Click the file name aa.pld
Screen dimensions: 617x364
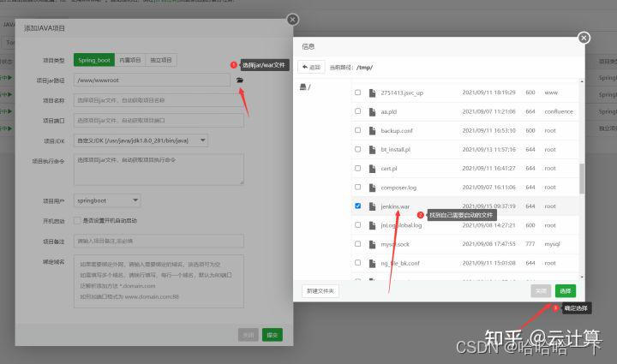coord(389,111)
